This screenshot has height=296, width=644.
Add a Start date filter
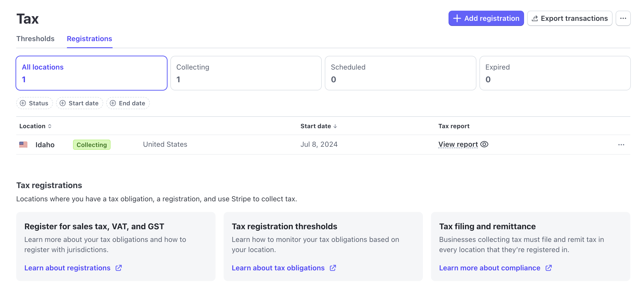tap(79, 103)
